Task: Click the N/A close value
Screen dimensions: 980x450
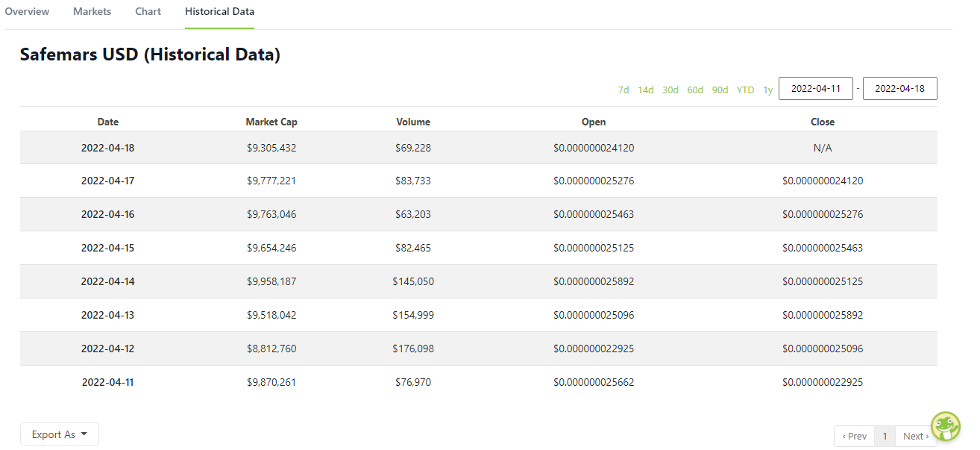Action: pyautogui.click(x=823, y=148)
